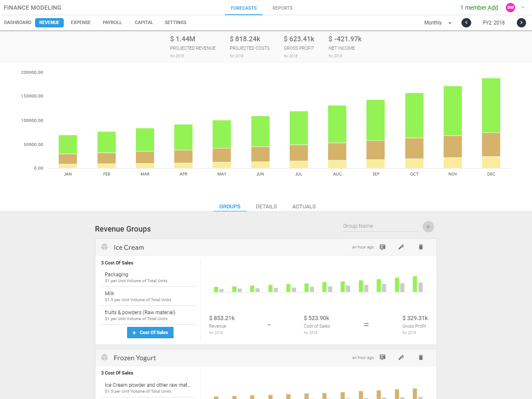This screenshot has height=399, width=532.
Task: Click the Add member link
Action: coord(493,8)
